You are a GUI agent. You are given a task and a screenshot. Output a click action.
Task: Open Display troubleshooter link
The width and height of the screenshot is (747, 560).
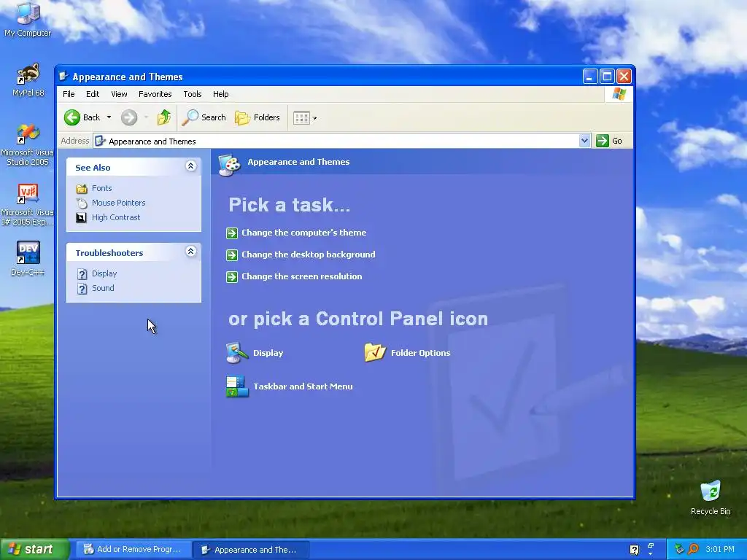(104, 273)
